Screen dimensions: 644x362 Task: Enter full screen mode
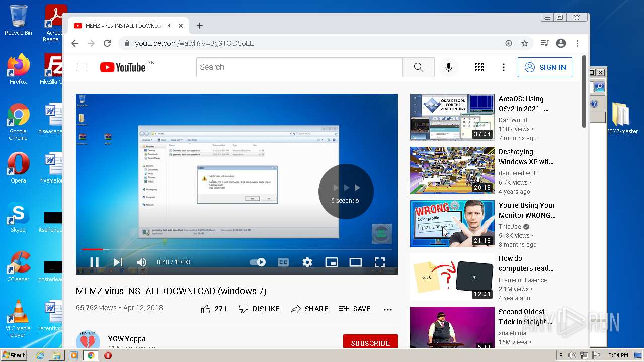click(x=380, y=262)
